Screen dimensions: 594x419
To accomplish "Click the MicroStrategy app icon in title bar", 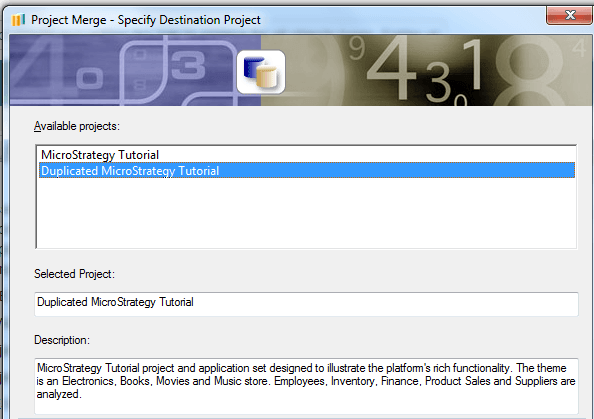I will pos(18,20).
